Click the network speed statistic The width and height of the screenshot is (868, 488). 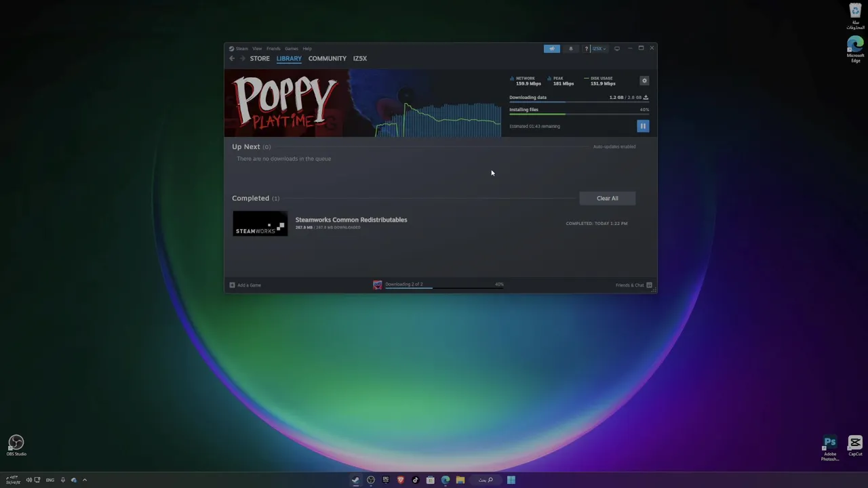point(526,81)
